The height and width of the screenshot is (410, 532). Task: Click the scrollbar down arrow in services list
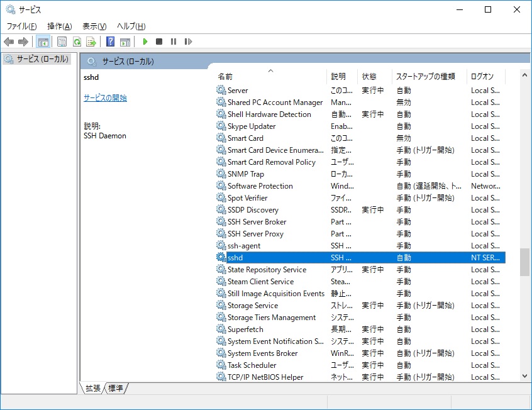524,375
